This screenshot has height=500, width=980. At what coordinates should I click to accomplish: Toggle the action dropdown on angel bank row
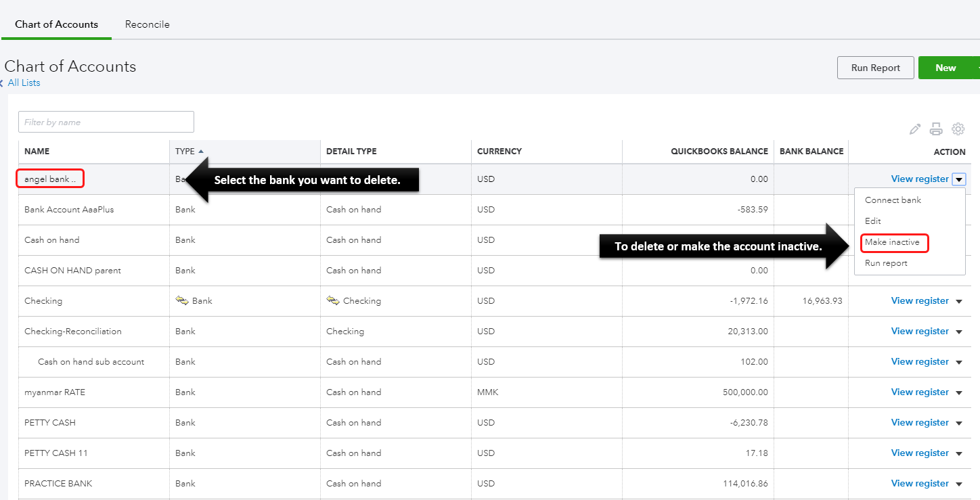click(x=958, y=179)
